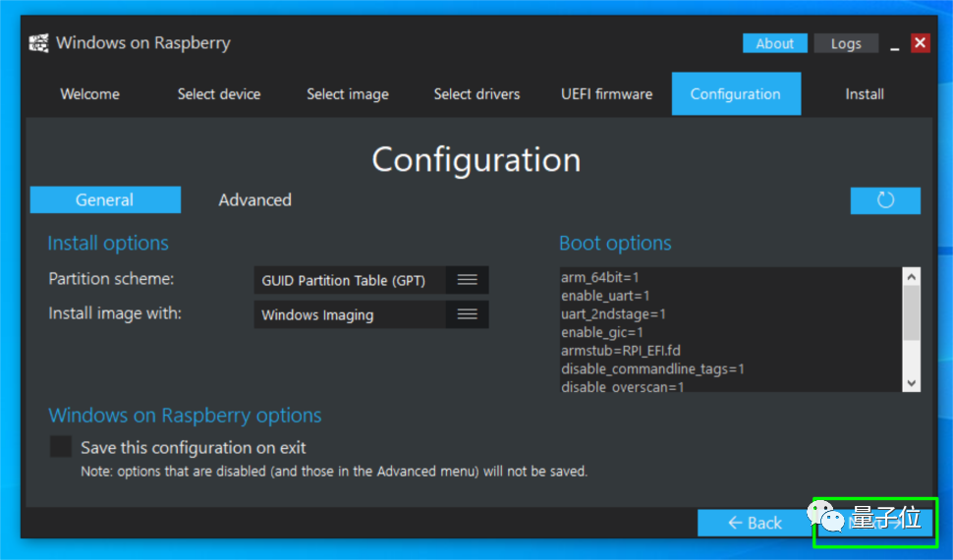Open the Partition scheme hamburger menu icon
The height and width of the screenshot is (560, 953).
467,280
